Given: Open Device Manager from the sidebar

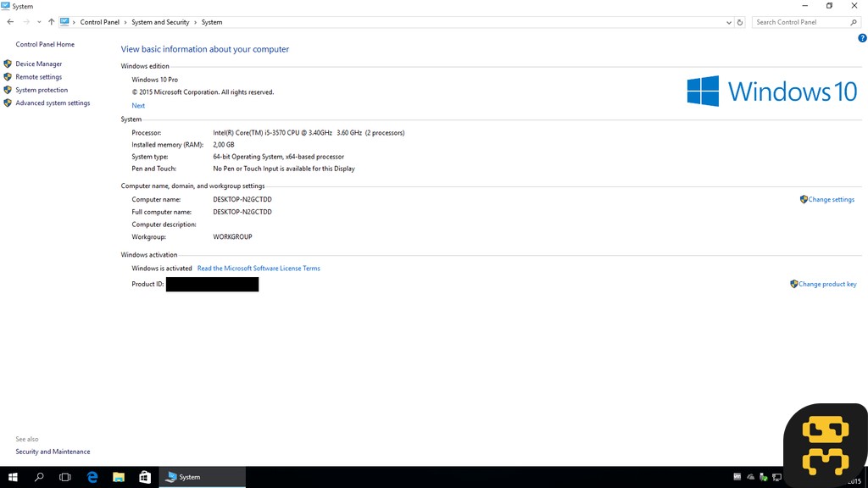Looking at the screenshot, I should point(38,64).
